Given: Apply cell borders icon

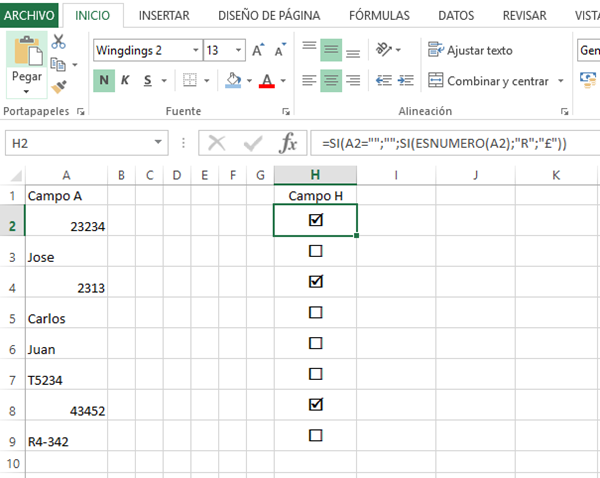Looking at the screenshot, I should pos(189,80).
